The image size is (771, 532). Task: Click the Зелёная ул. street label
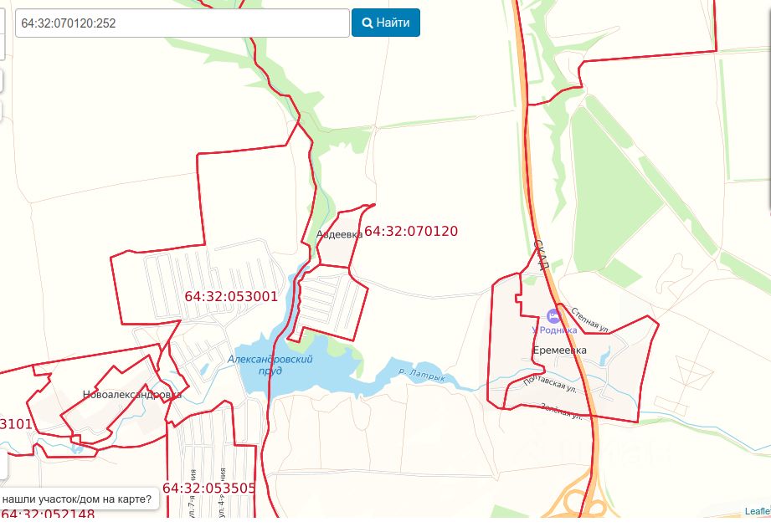click(561, 412)
